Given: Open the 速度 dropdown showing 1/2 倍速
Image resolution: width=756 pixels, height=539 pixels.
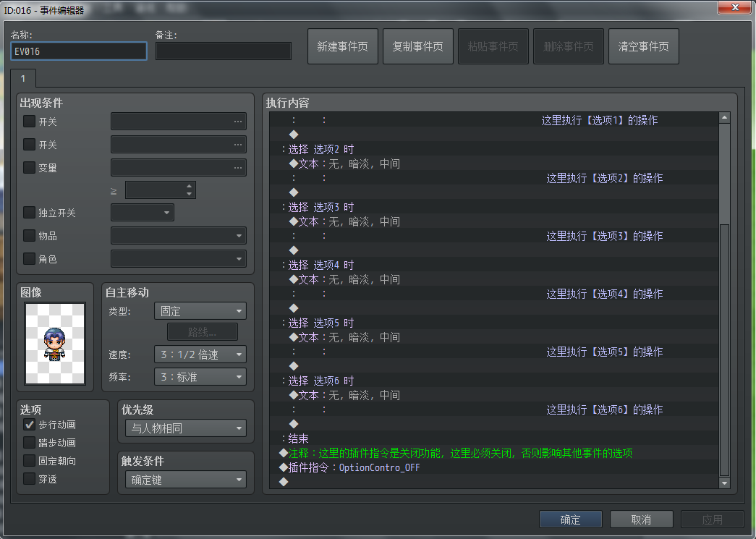Looking at the screenshot, I should [200, 355].
